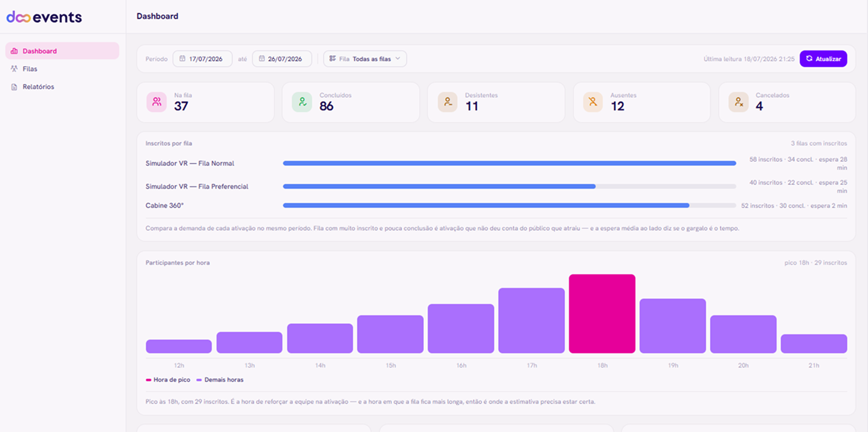Click the Cabine 360° label
Screen dimensions: 868x432
165,205
